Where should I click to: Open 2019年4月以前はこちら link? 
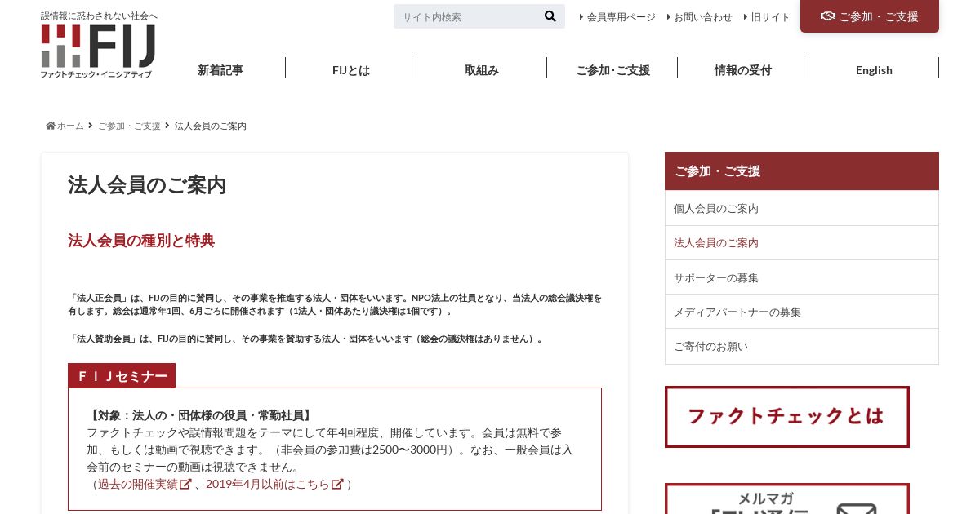click(268, 484)
